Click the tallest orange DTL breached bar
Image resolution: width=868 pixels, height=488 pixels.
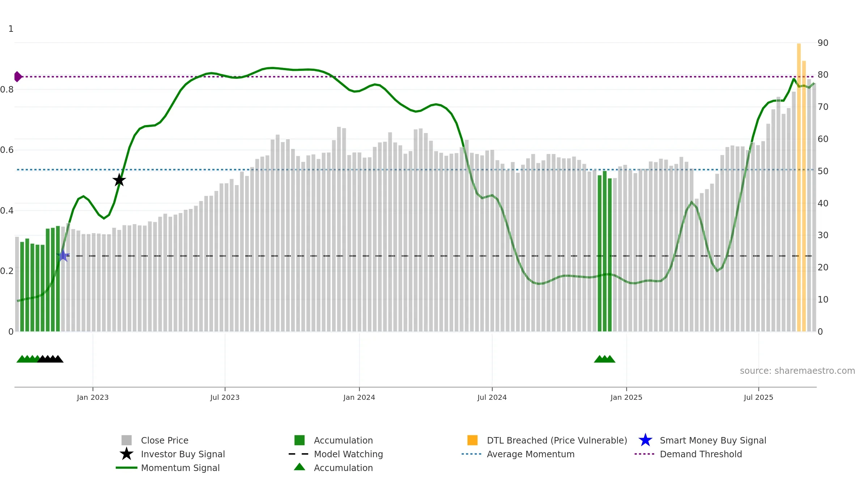(x=799, y=187)
